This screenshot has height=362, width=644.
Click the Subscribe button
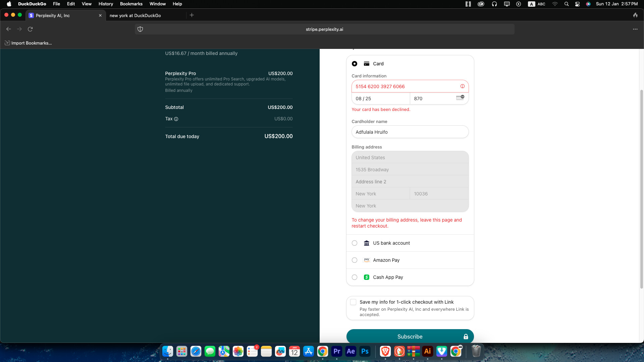(410, 336)
